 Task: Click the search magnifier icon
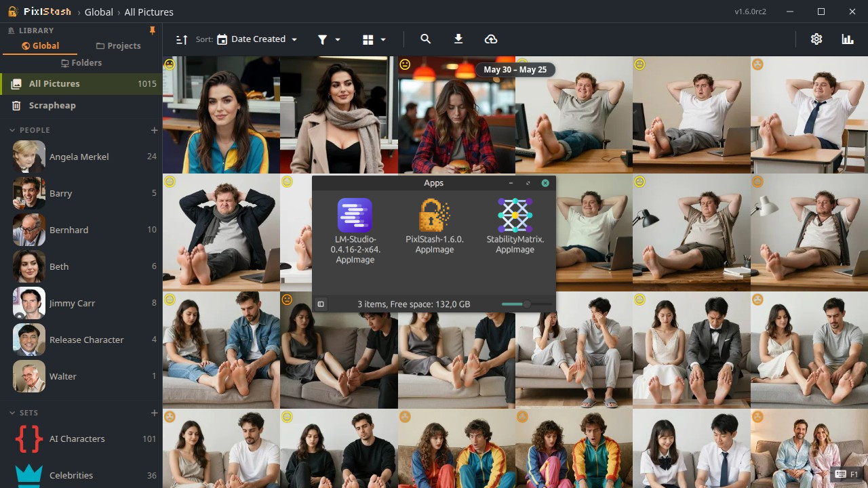[x=425, y=39]
